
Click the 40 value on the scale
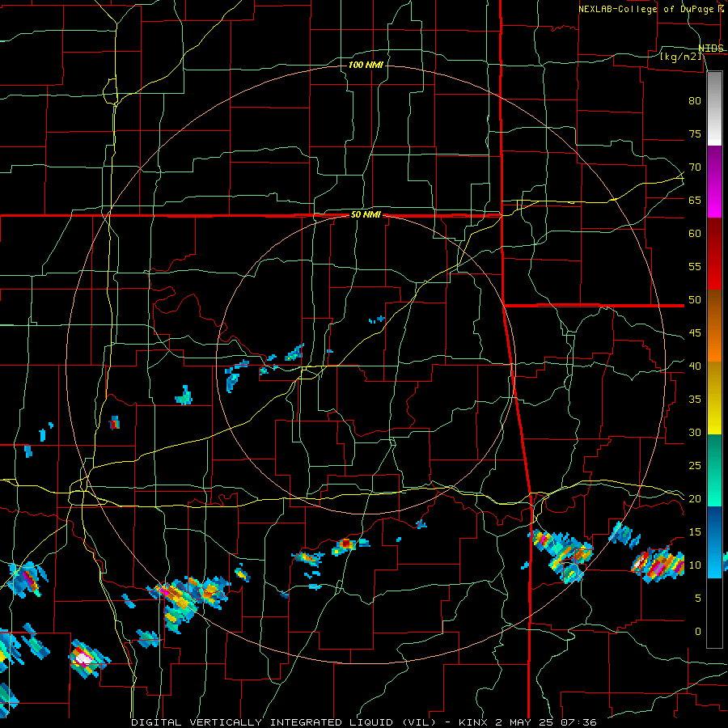point(695,366)
